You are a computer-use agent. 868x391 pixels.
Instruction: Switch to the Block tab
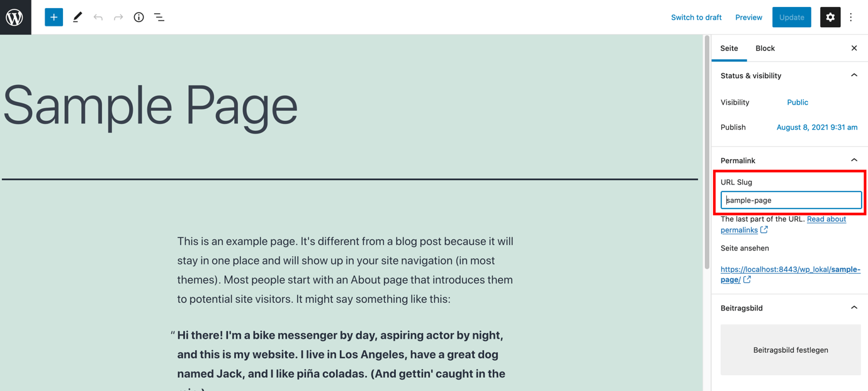pos(765,48)
